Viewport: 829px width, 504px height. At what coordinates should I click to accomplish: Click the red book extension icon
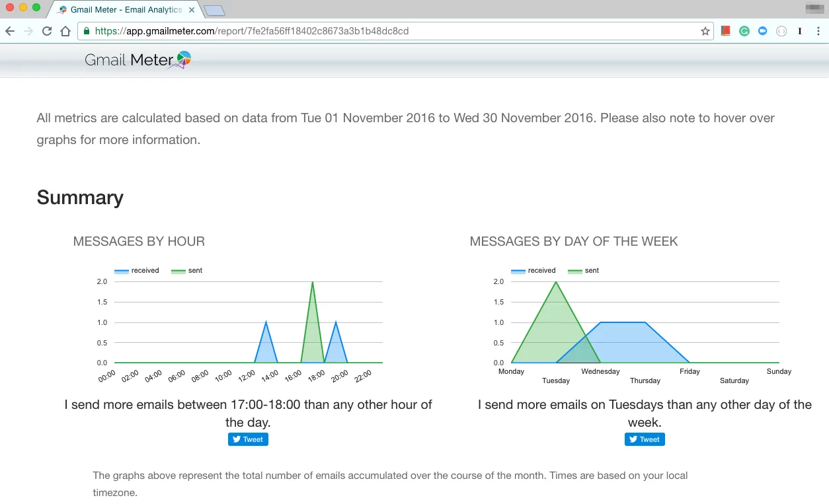(726, 31)
